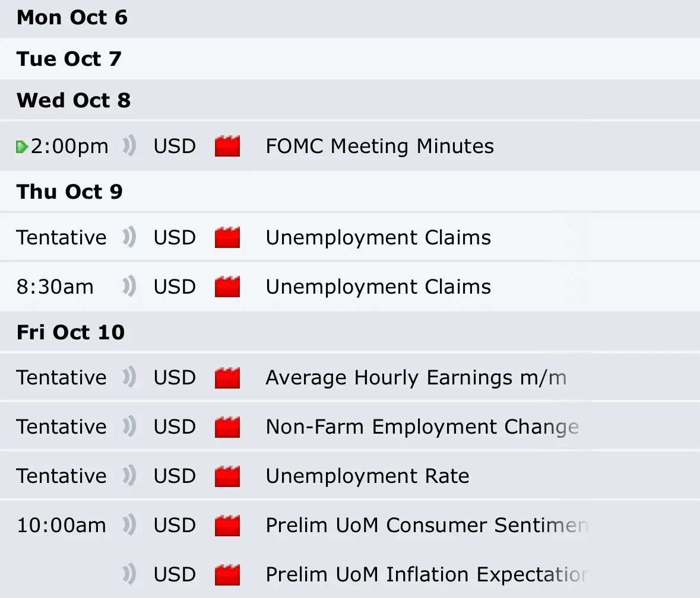700x598 pixels.
Task: Open 8:30am Unemployment Claims event
Action: pos(378,287)
